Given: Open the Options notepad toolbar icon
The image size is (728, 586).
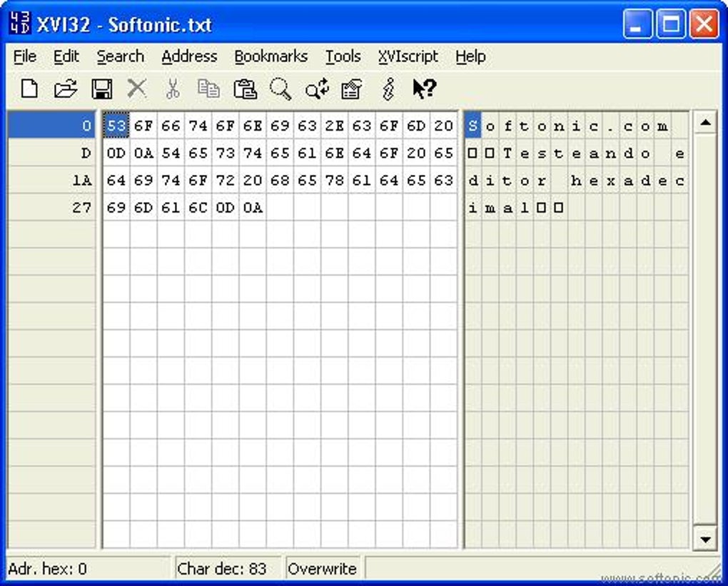Looking at the screenshot, I should [x=351, y=89].
